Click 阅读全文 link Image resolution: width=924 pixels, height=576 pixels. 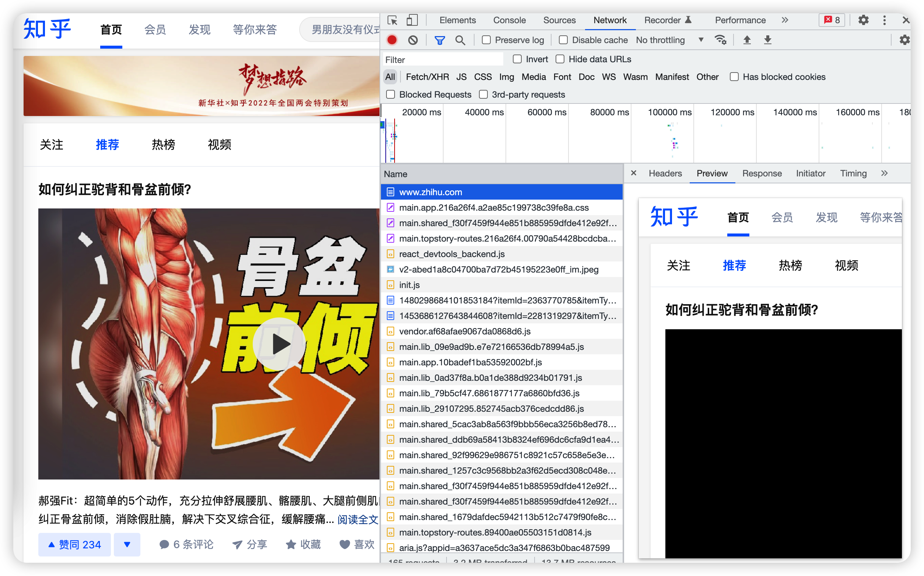[357, 519]
